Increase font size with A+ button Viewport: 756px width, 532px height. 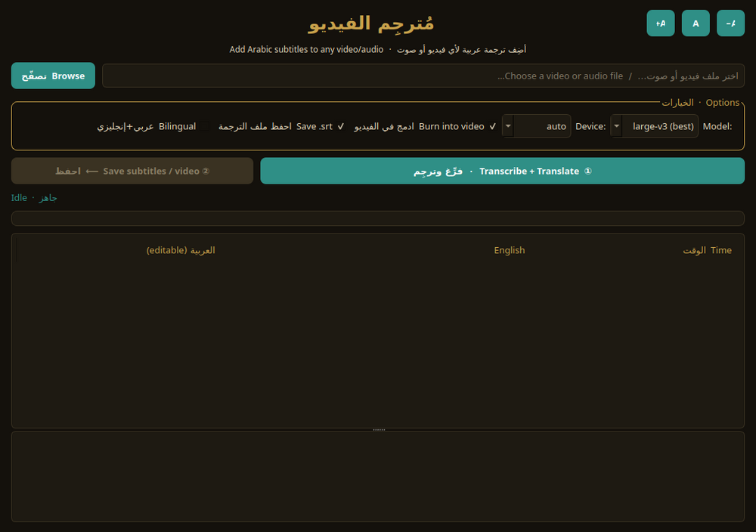click(661, 23)
